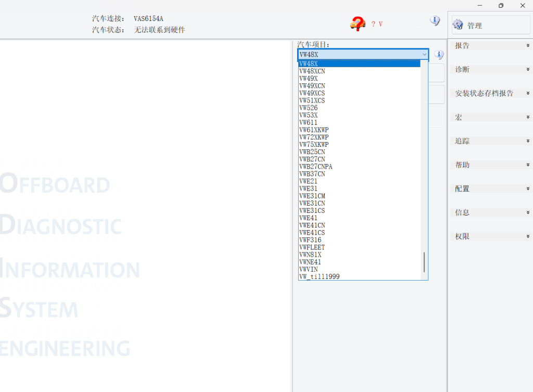Image resolution: width=533 pixels, height=392 pixels.
Task: Select the VW_till1999 project entry
Action: click(x=319, y=277)
